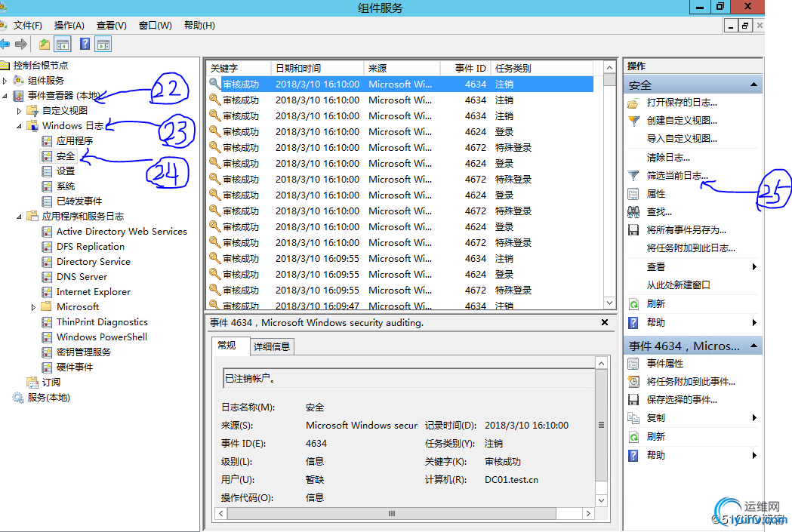Select 服务(本地) in the tree
This screenshot has height=532, width=792.
(x=48, y=397)
